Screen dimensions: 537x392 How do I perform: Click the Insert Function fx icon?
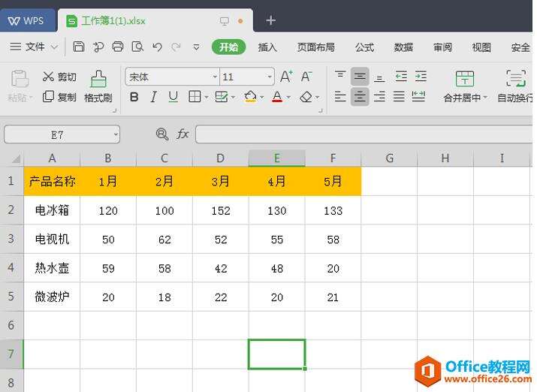(183, 134)
